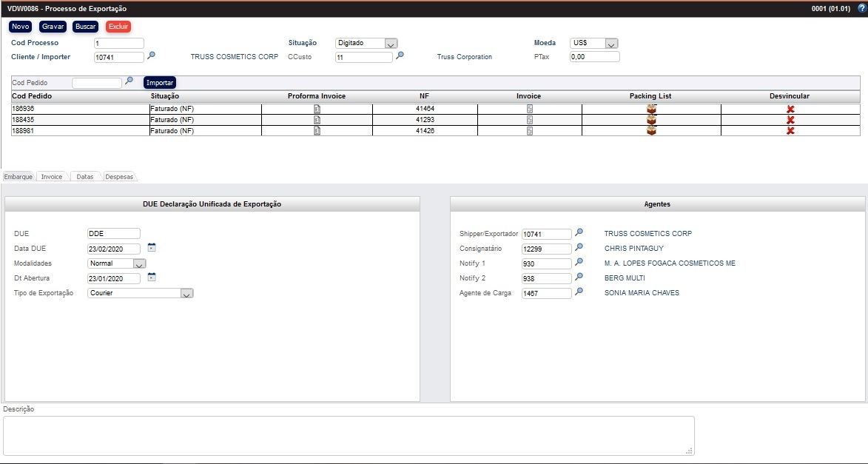
Task: Switch to the Despesas tab
Action: 118,177
